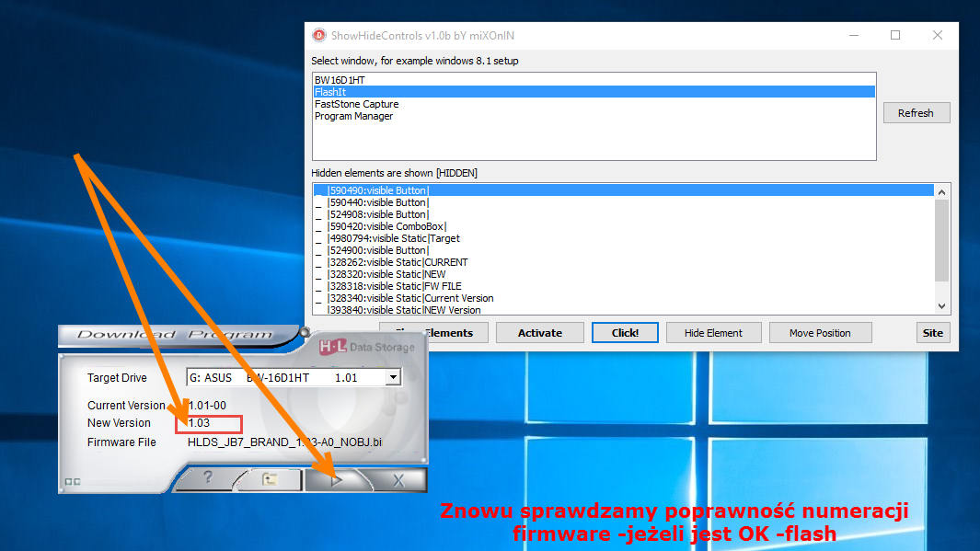Screen dimensions: 980x551
Task: Open the Target Drive dropdown arrow
Action: 393,377
